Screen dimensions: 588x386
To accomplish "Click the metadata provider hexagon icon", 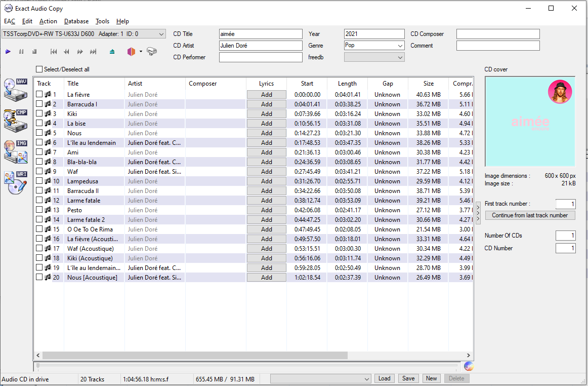I will click(131, 52).
